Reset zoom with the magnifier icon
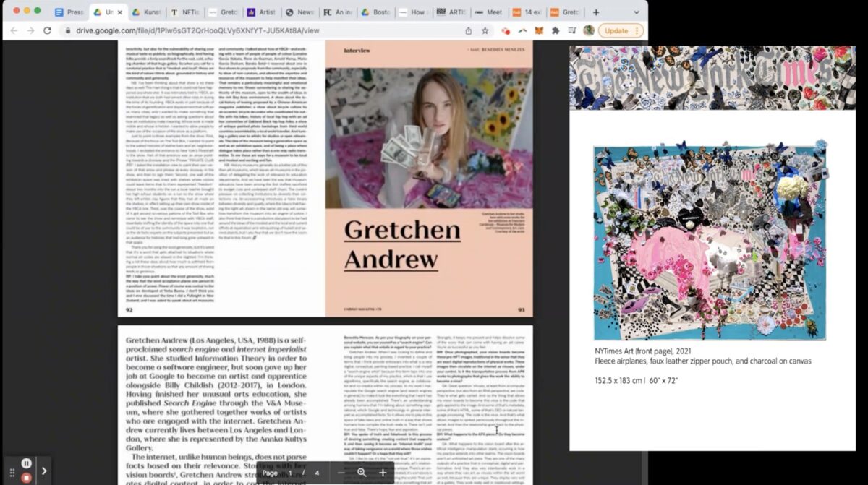Viewport: 868px width, 485px height. [x=362, y=473]
